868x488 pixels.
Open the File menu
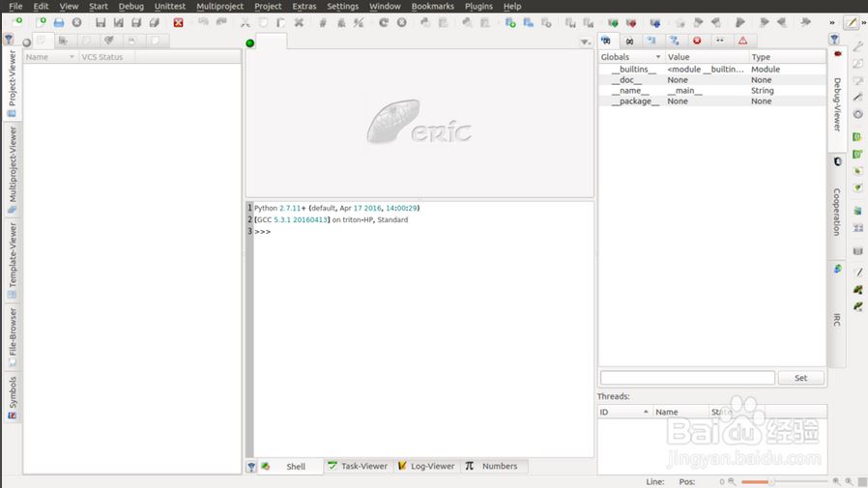(15, 6)
